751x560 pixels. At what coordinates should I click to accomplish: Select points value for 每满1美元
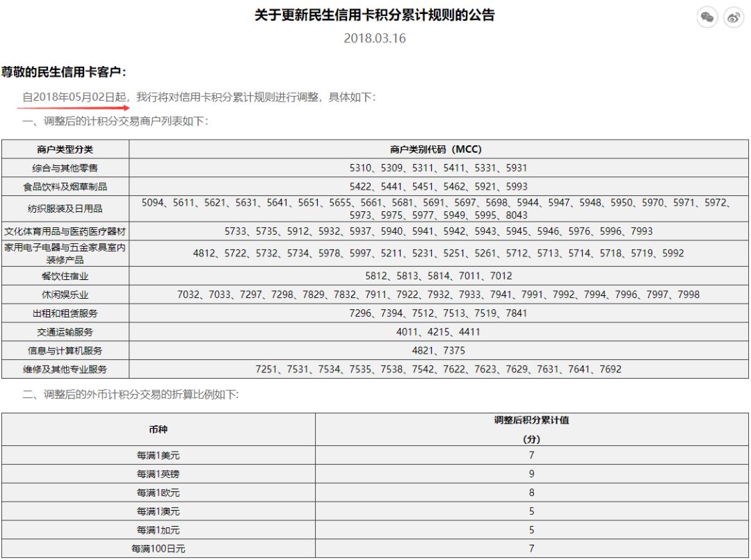pyautogui.click(x=532, y=456)
